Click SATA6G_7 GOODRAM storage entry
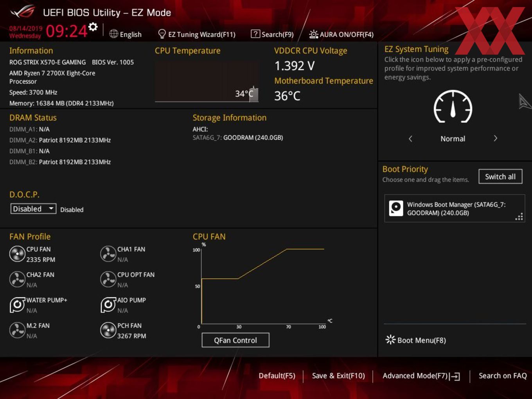Viewport: 532px width, 399px height. pyautogui.click(x=238, y=138)
